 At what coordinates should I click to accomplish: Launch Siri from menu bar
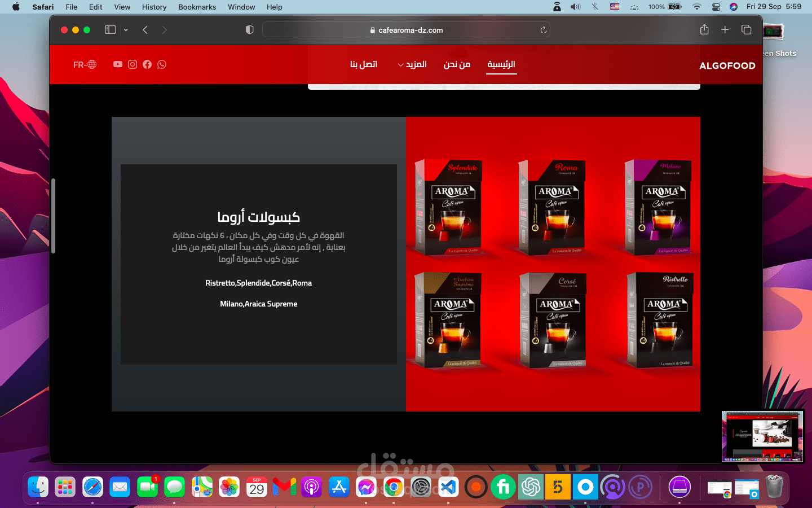734,7
